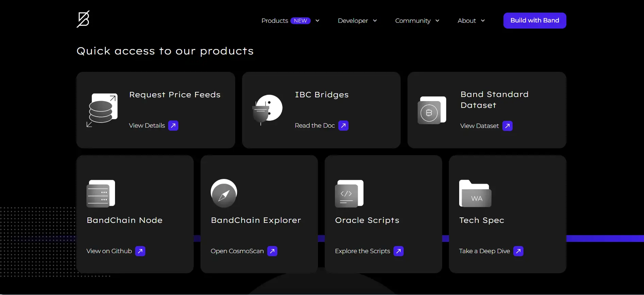The width and height of the screenshot is (644, 295).
Task: Expand the Community dropdown chevron
Action: pos(437,21)
